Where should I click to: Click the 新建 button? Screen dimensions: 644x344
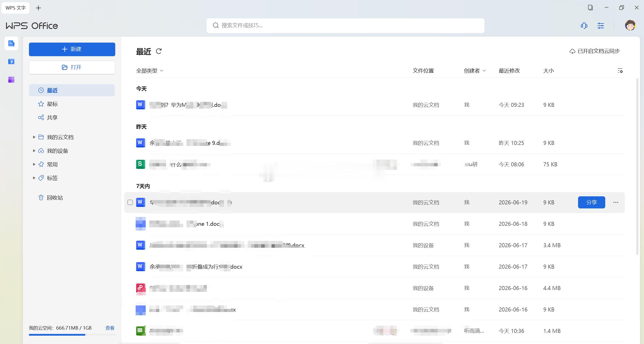72,49
